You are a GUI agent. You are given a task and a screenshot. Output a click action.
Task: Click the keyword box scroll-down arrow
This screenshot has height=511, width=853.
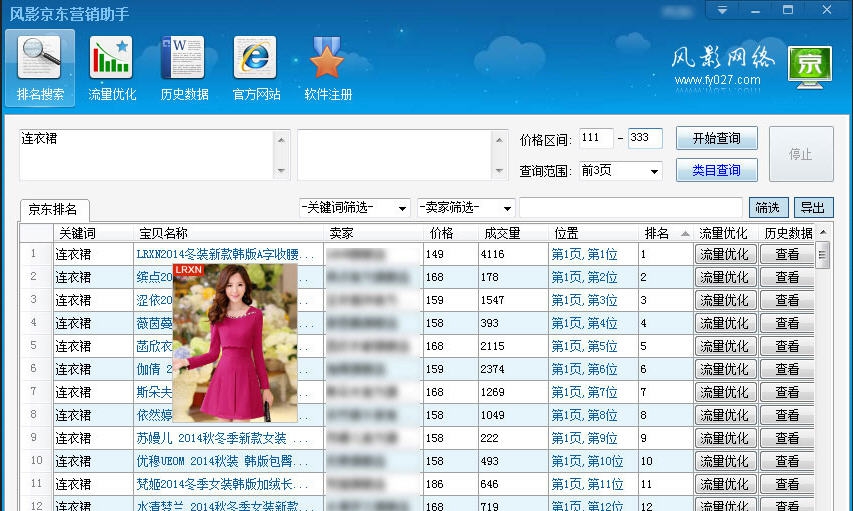pos(281,171)
